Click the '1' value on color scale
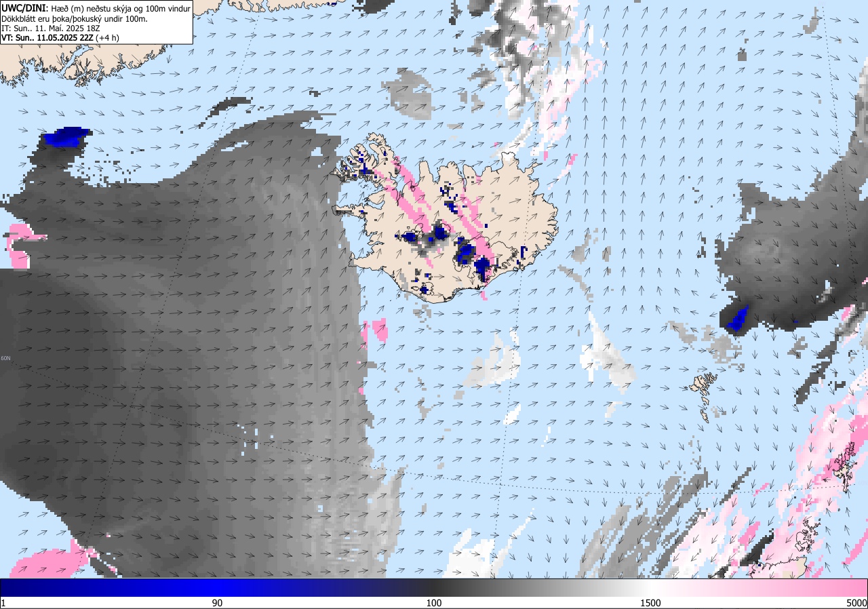The image size is (868, 609). pos(3,603)
